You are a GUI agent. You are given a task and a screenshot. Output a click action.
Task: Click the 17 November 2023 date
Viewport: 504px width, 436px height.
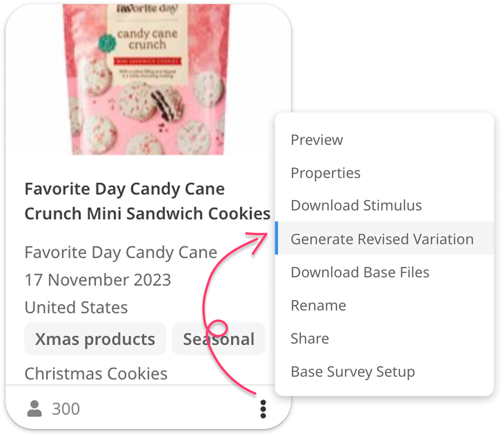coord(98,280)
